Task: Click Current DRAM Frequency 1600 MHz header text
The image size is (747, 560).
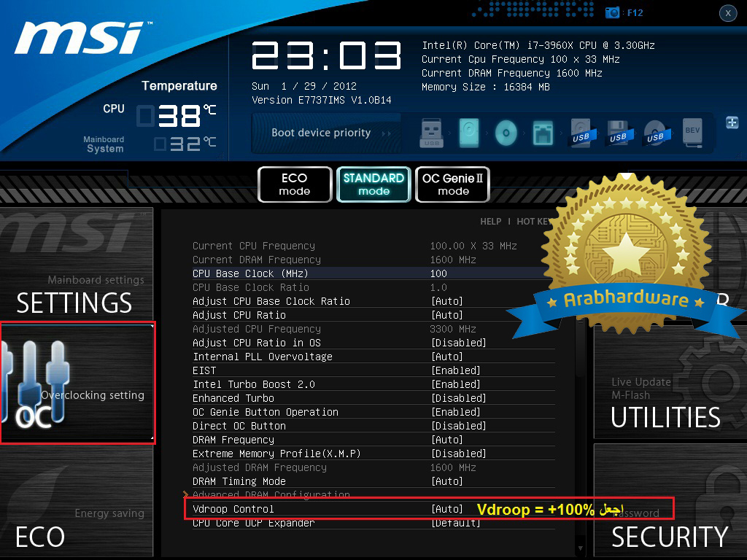Action: [x=512, y=73]
